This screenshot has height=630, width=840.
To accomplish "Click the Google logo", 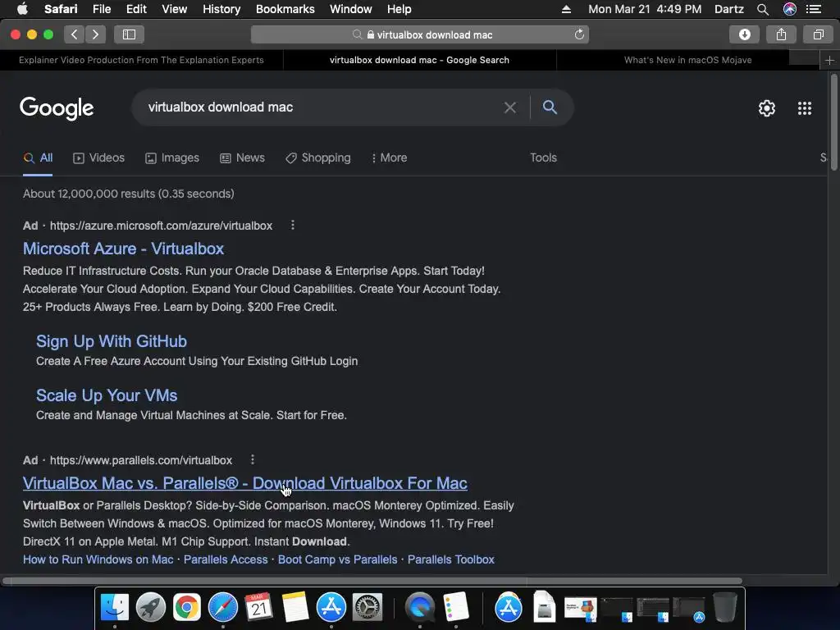I will tap(57, 109).
